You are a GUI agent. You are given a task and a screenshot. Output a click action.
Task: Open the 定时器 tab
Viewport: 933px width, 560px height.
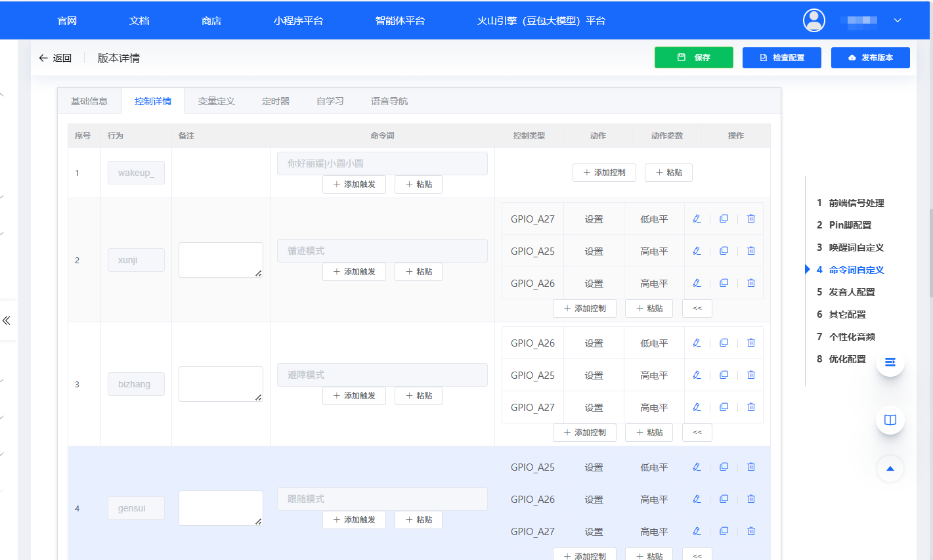(x=276, y=101)
